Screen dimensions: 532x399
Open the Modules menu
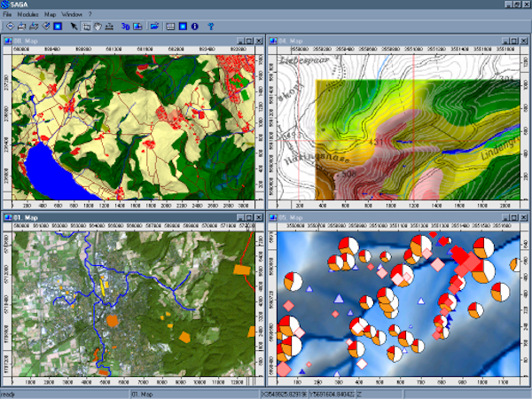(x=27, y=15)
